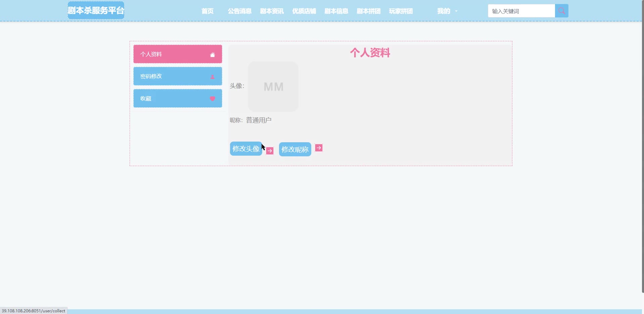Focus the 输入关键词 search field
Viewport: 644px width, 314px height.
point(521,11)
